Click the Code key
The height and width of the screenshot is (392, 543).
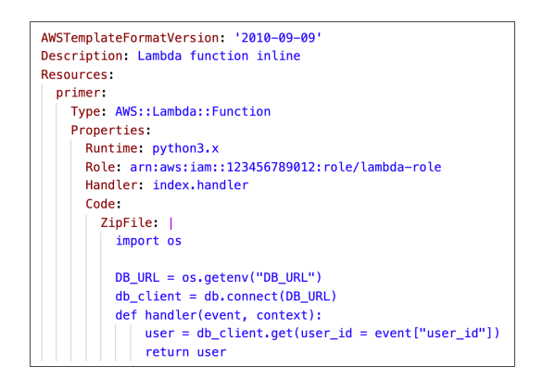(x=100, y=204)
